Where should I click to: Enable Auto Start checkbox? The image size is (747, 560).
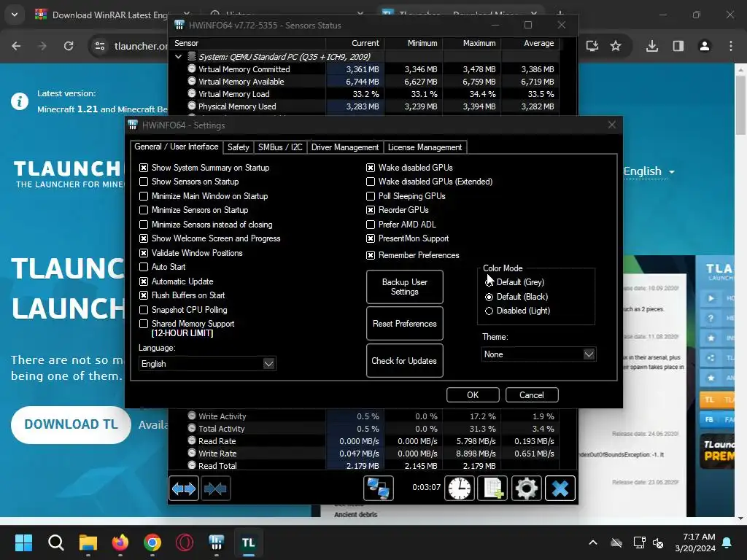(x=144, y=267)
